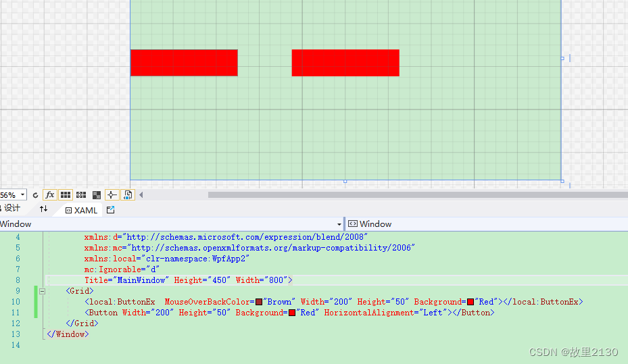This screenshot has height=364, width=628.
Task: Toggle the snap grid display button
Action: (66, 194)
